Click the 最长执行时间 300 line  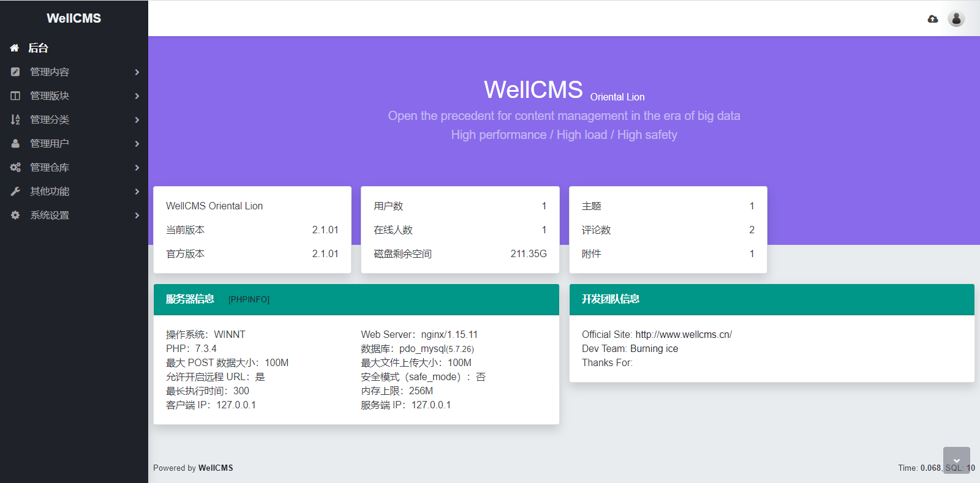click(x=208, y=391)
